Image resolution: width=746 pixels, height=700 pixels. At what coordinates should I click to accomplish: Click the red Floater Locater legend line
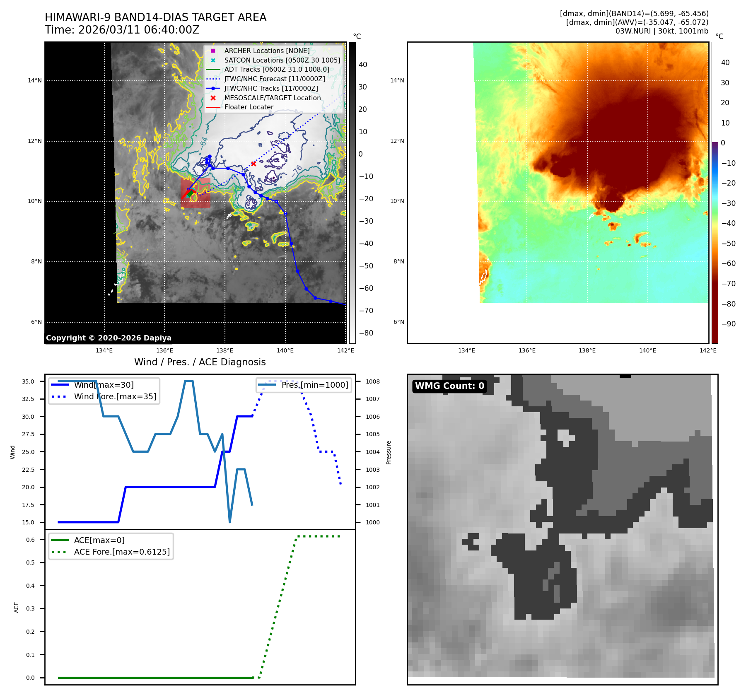[x=213, y=107]
